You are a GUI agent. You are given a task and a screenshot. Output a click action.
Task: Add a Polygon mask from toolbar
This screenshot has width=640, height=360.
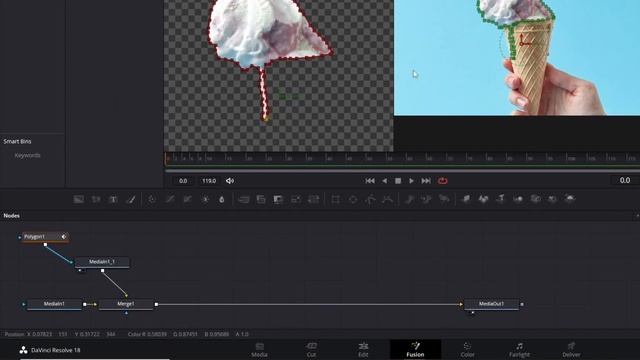[x=370, y=199]
